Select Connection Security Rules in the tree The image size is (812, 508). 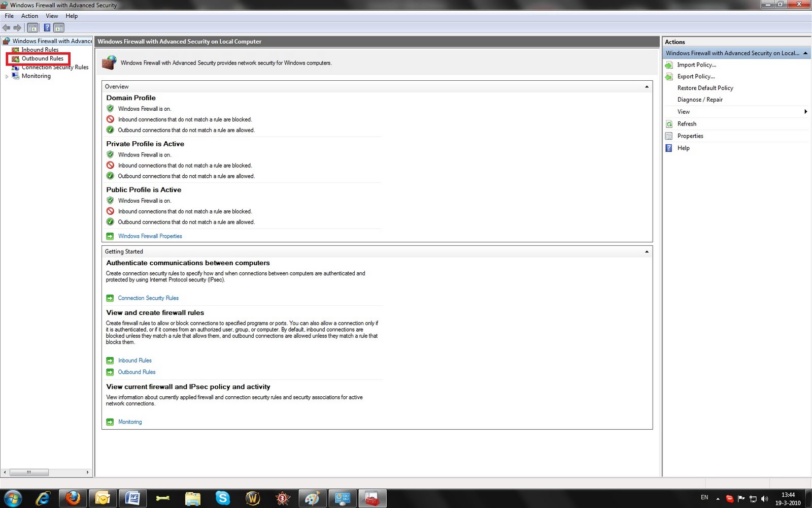[55, 67]
